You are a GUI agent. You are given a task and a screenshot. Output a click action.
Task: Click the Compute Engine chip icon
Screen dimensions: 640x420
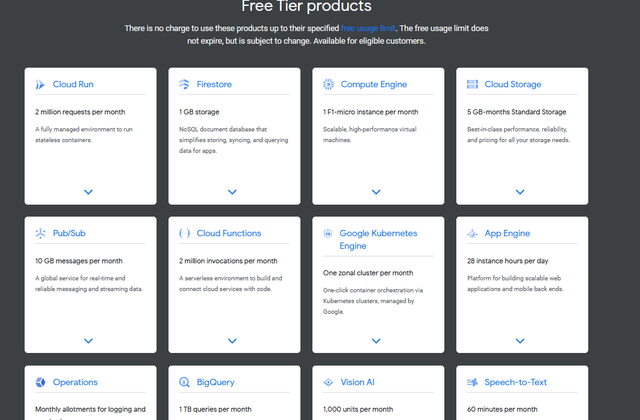click(328, 84)
